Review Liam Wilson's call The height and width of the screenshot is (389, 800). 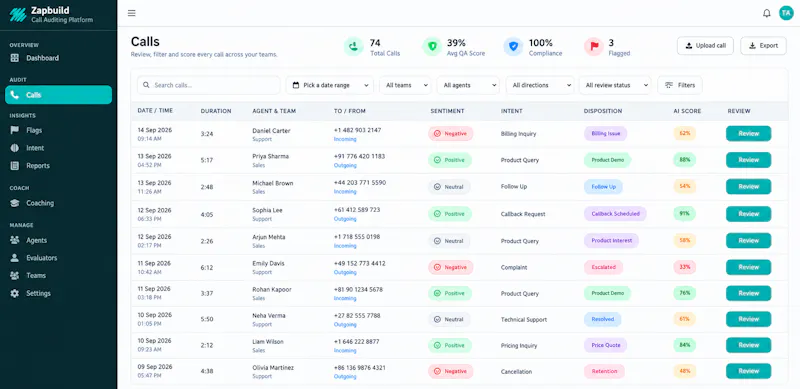[748, 345]
